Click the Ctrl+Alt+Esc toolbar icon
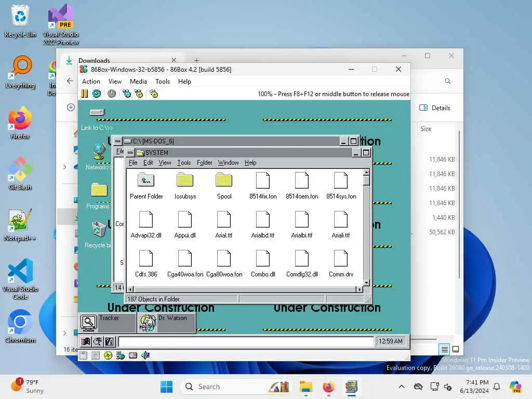532x399 pixels. pyautogui.click(x=139, y=94)
